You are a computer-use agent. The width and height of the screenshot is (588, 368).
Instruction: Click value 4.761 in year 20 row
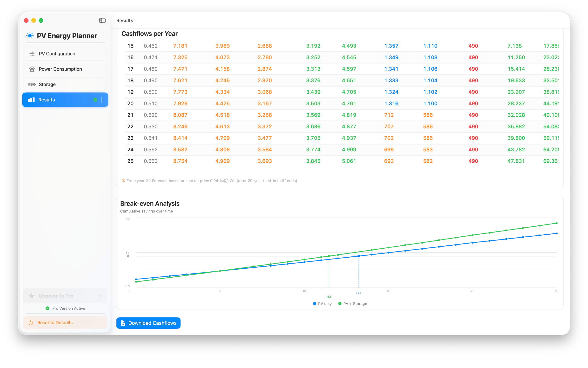(x=349, y=103)
